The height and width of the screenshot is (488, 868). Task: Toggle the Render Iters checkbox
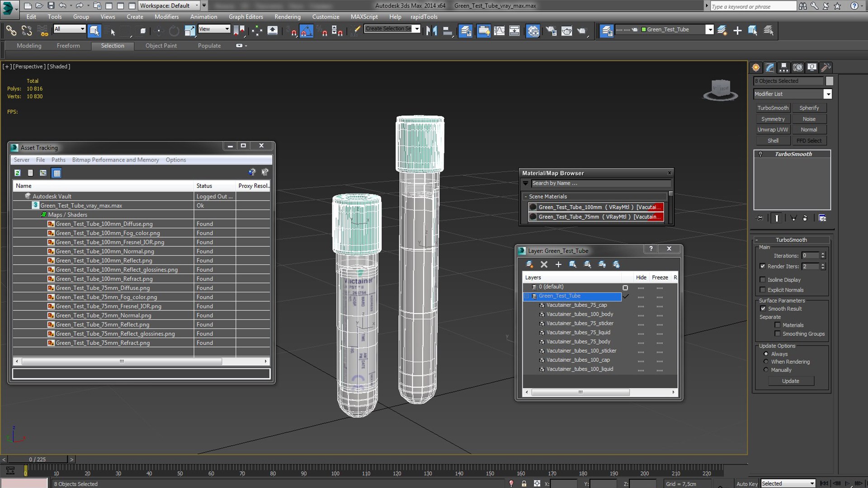(x=763, y=266)
